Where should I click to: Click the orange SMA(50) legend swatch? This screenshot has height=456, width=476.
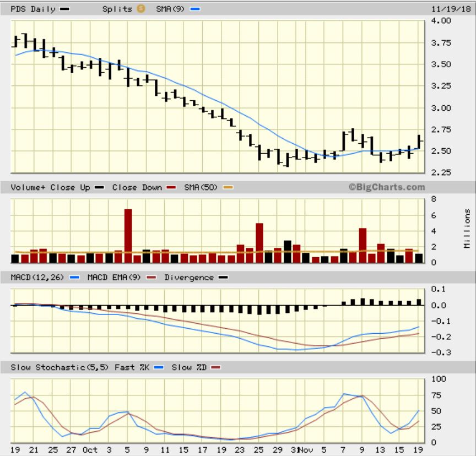point(228,187)
